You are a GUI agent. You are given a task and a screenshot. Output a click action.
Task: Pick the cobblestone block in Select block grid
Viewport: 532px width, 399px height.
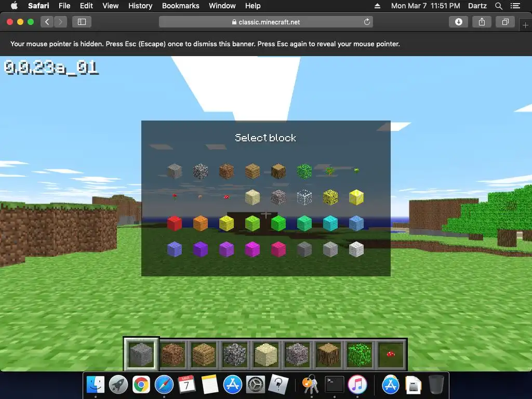pos(200,171)
